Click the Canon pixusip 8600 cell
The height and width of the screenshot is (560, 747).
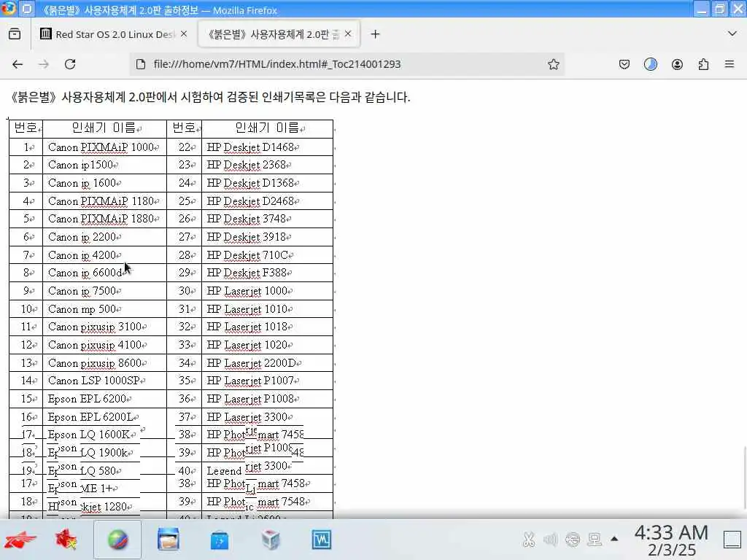point(105,363)
